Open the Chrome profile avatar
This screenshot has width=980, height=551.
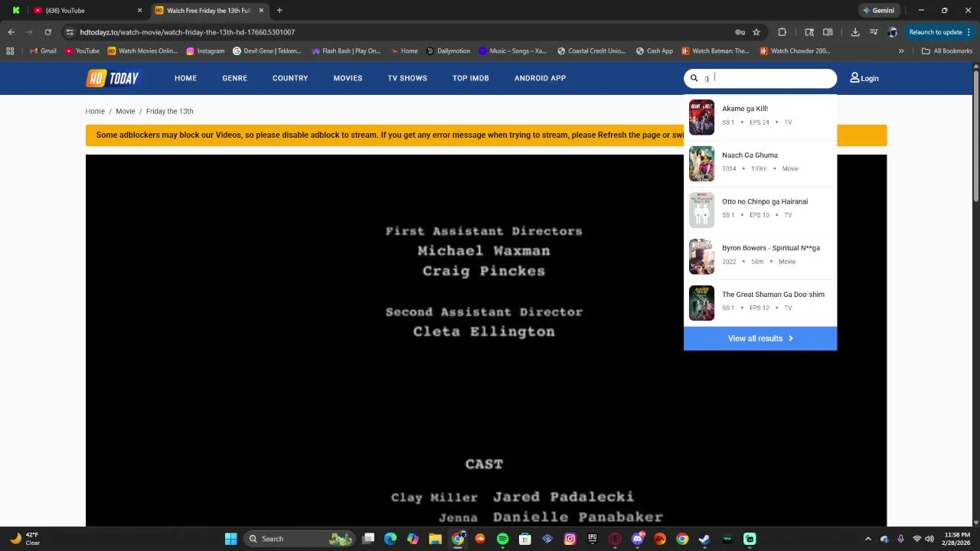892,32
